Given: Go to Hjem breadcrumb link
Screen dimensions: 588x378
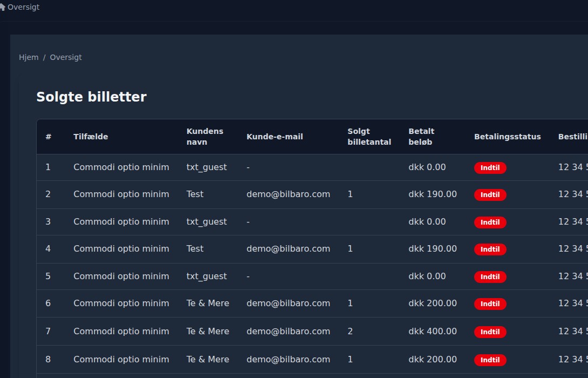Looking at the screenshot, I should pos(29,57).
